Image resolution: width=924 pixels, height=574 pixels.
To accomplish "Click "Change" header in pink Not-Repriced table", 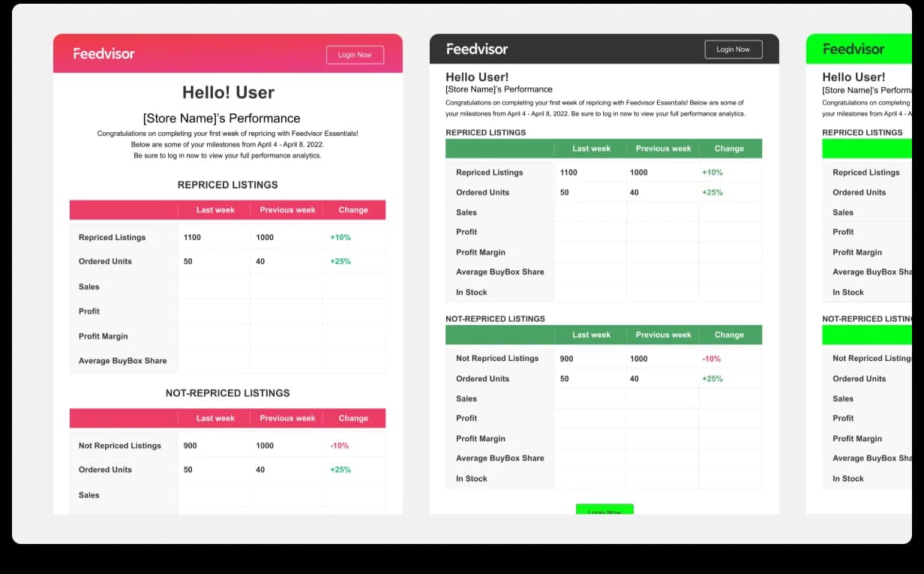I will click(353, 419).
